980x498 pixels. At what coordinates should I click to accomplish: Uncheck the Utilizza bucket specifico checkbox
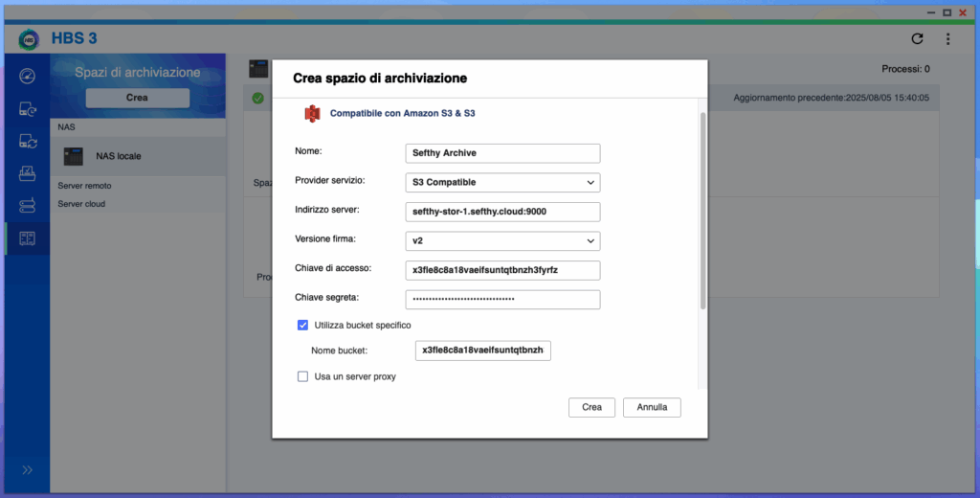pos(303,326)
